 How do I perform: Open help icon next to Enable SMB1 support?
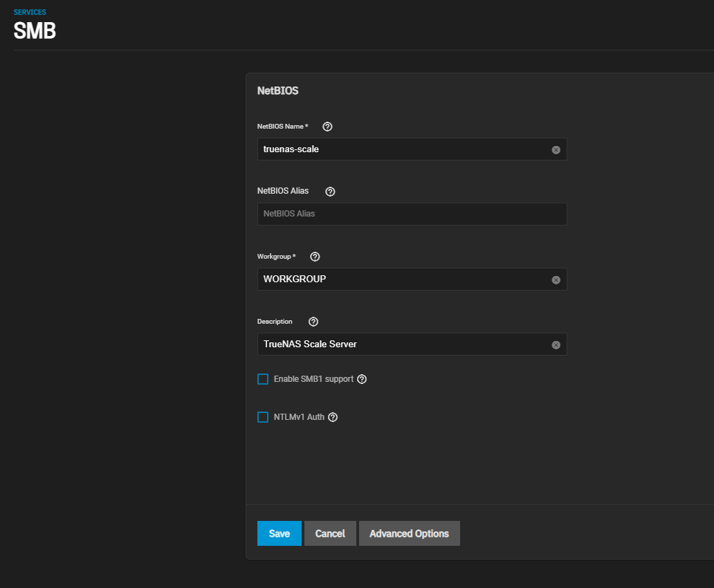[362, 379]
